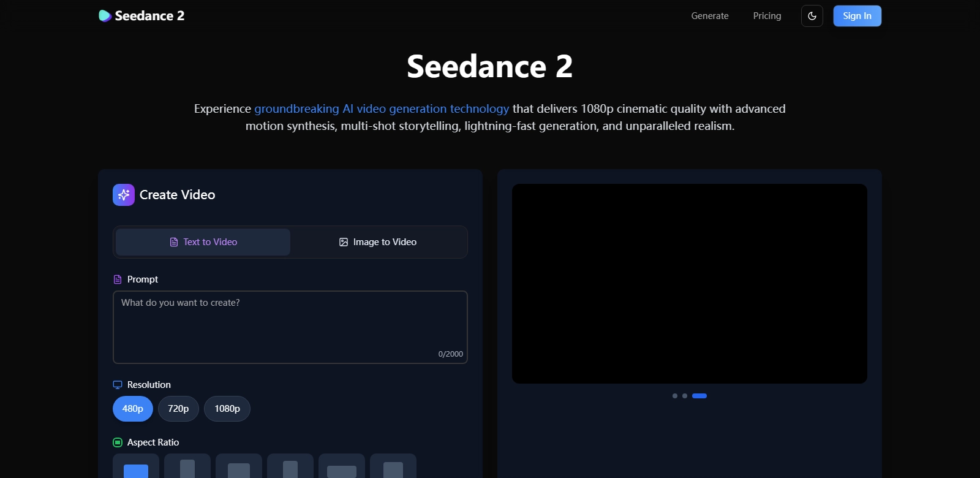Screen dimensions: 980x478
Task: Click the document icon beside the Prompt label
Action: (118, 279)
